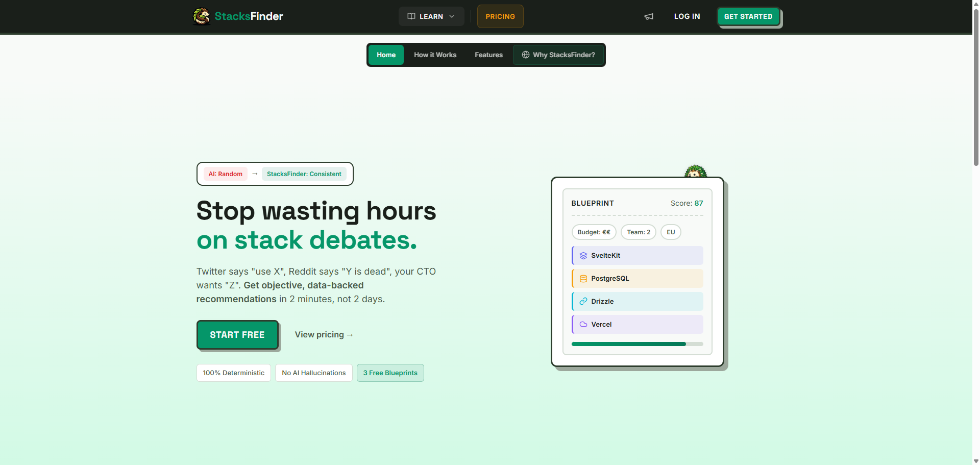
Task: Click the StacksFinder: Consistent green badge
Action: coord(304,174)
